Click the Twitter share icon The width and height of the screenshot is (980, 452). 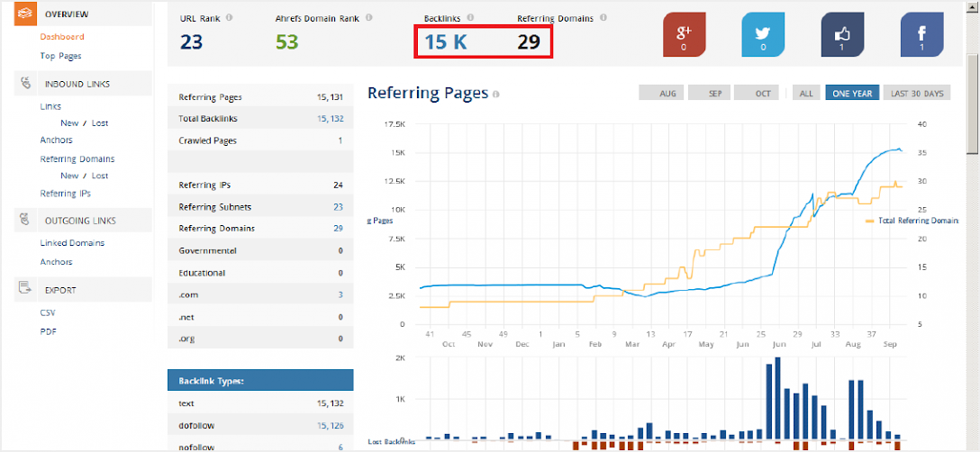[763, 35]
